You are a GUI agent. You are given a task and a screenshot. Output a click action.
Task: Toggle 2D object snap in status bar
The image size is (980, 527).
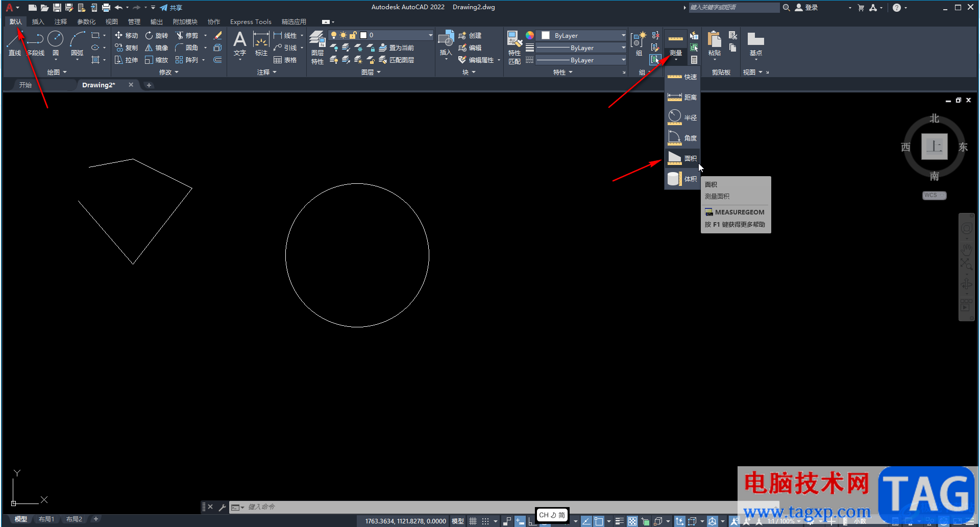[599, 521]
